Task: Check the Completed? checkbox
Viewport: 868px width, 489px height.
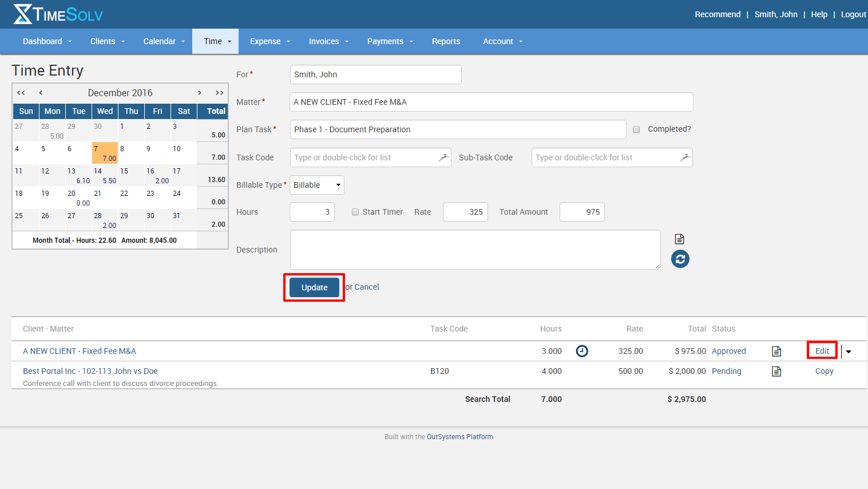Action: (x=636, y=129)
